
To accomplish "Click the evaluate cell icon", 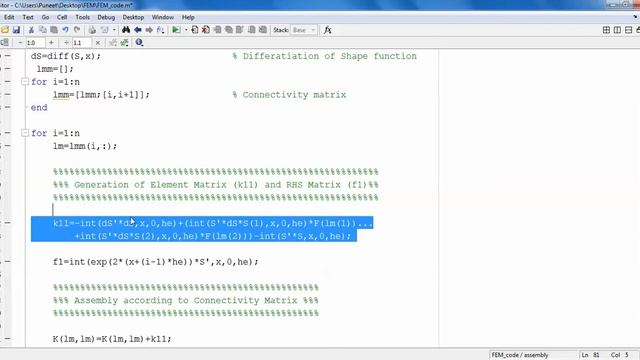I will click(113, 42).
